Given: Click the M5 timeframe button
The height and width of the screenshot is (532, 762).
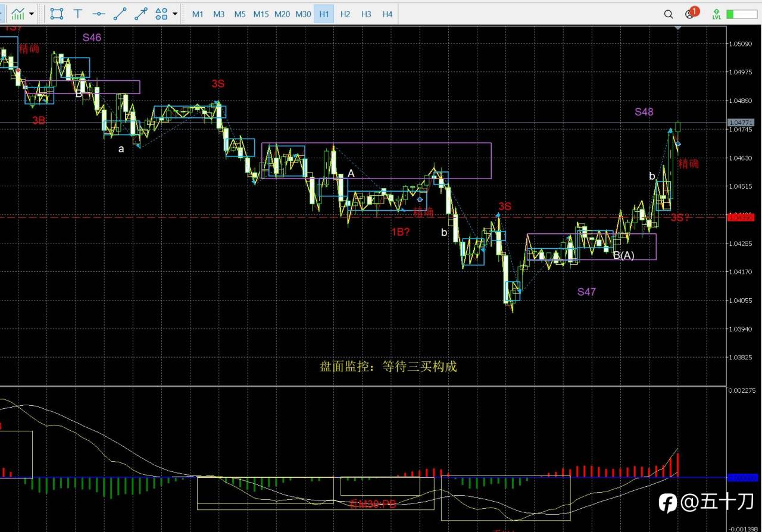Looking at the screenshot, I should pyautogui.click(x=240, y=13).
